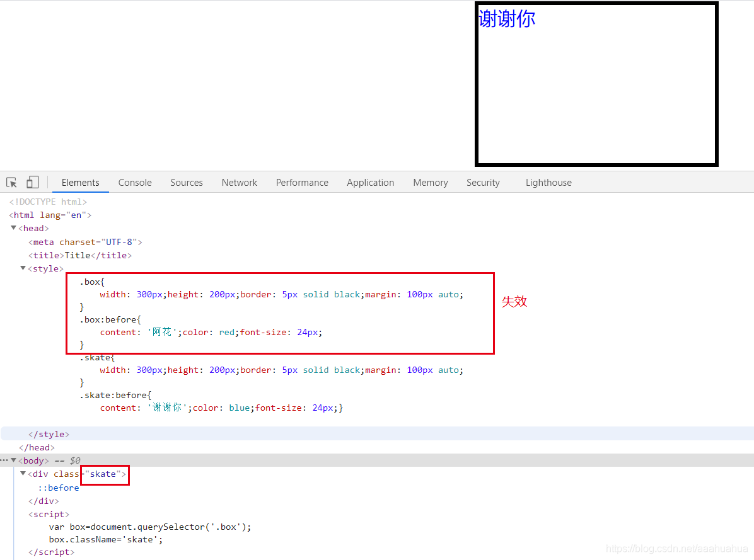This screenshot has height=560, width=754.
Task: Select the opening <script> tag row
Action: point(49,515)
